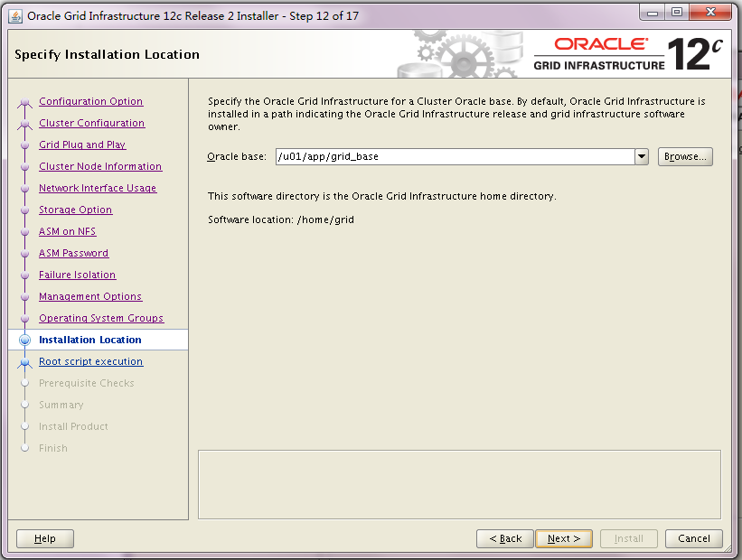This screenshot has width=742, height=560.
Task: Click the Installation Location step bullet icon
Action: (24, 341)
